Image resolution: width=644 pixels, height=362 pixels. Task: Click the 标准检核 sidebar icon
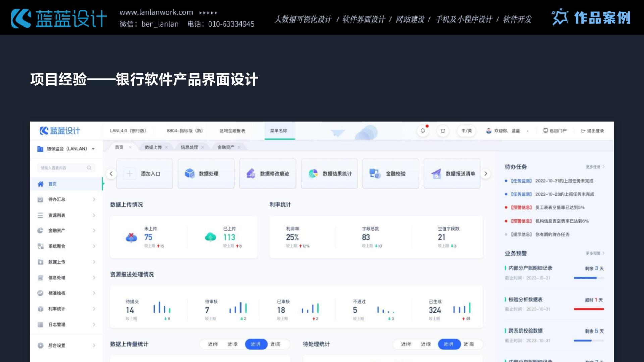click(40, 293)
